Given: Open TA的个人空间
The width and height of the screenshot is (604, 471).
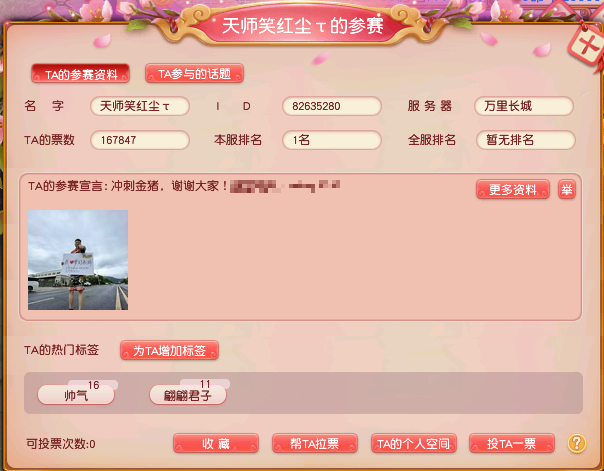Looking at the screenshot, I should pyautogui.click(x=414, y=444).
